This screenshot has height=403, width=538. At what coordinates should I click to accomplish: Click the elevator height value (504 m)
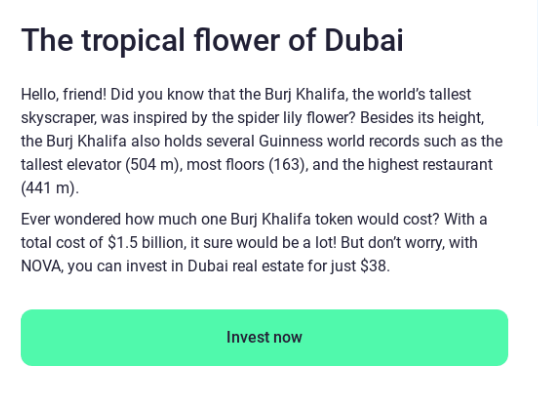coord(152,165)
